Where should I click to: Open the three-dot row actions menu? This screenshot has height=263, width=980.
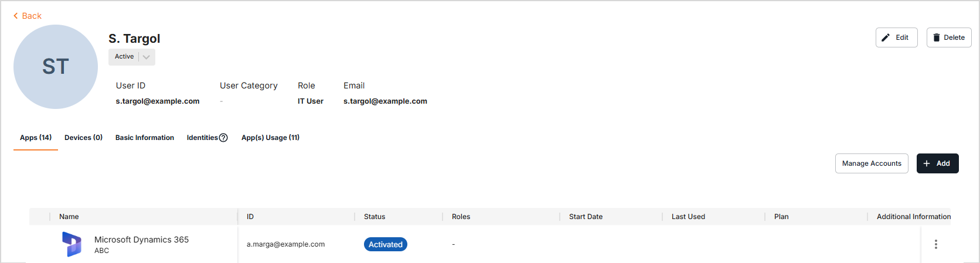click(x=935, y=244)
